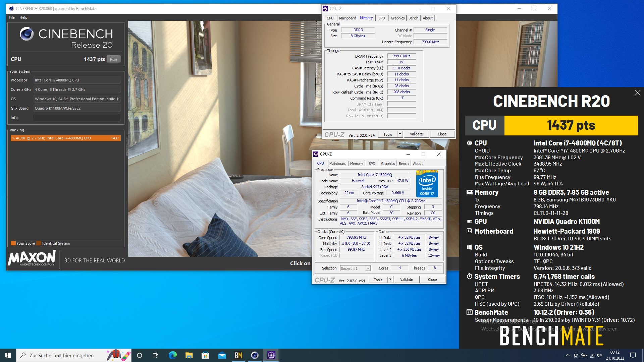Open Microsoft Store from taskbar

click(x=205, y=355)
